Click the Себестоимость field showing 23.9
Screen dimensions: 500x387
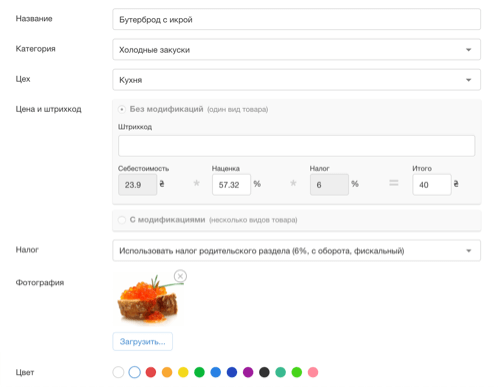(x=137, y=185)
